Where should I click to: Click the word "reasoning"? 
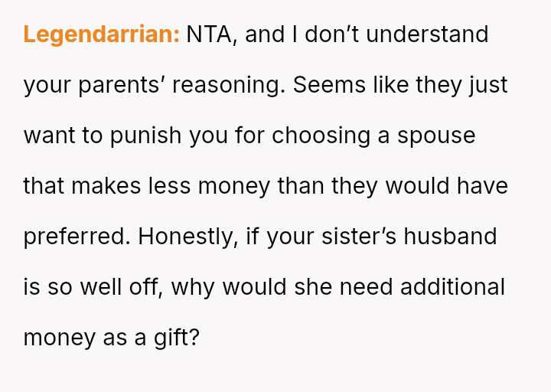point(228,85)
